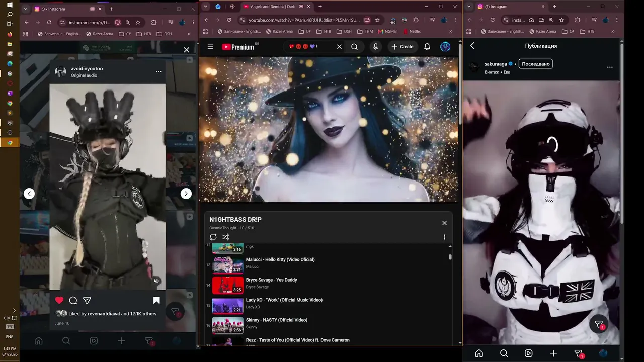This screenshot has width=644, height=362.
Task: Toggle the bookmark save on avoidinyoutoo post
Action: point(156,300)
